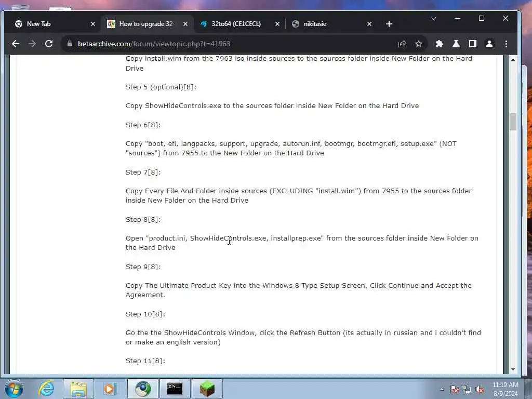Share this page icon in address bar
Image resolution: width=532 pixels, height=399 pixels.
pyautogui.click(x=402, y=44)
